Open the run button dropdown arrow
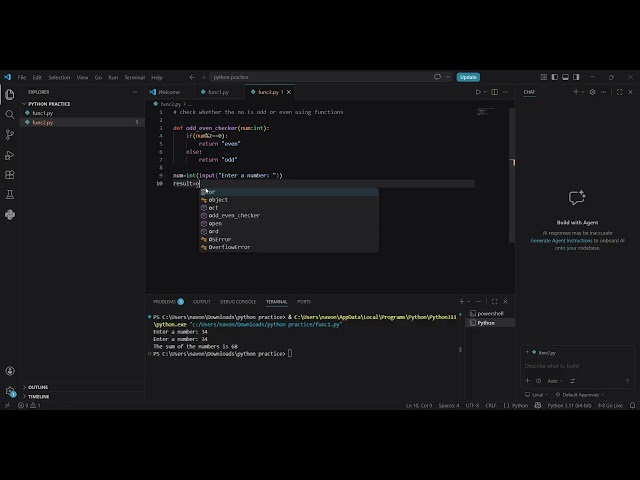 coord(485,92)
